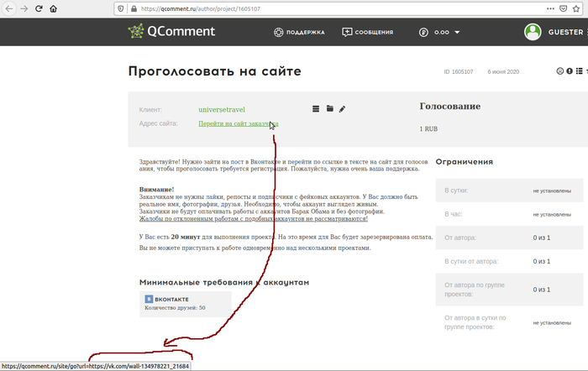The width and height of the screenshot is (588, 371).
Task: Click the Save to Pocket icon
Action: (x=564, y=8)
